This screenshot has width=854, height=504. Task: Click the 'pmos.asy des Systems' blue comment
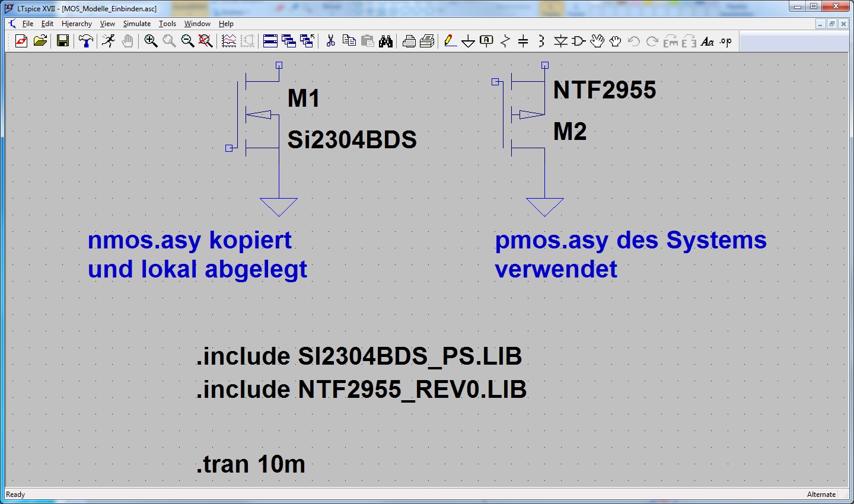(631, 240)
